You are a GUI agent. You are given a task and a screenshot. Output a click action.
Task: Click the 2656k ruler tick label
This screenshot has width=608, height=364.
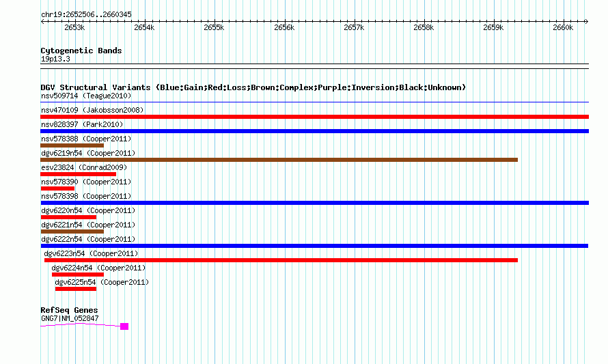(x=284, y=27)
